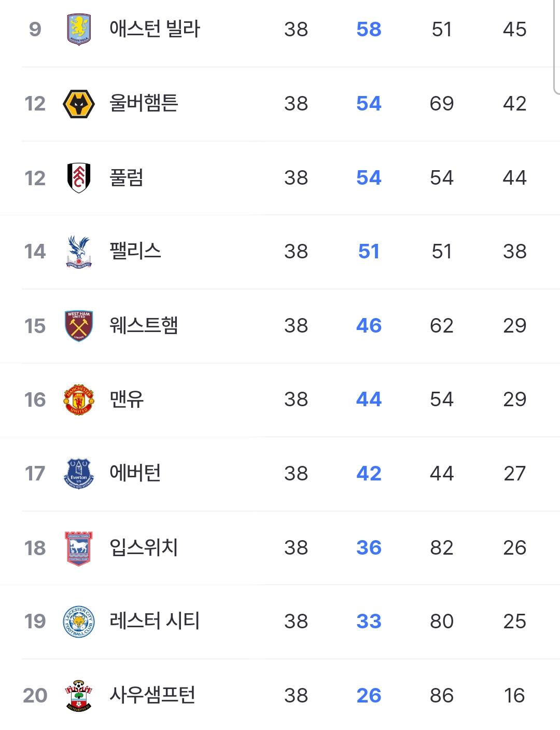Click the Everton club badge

pyautogui.click(x=78, y=474)
